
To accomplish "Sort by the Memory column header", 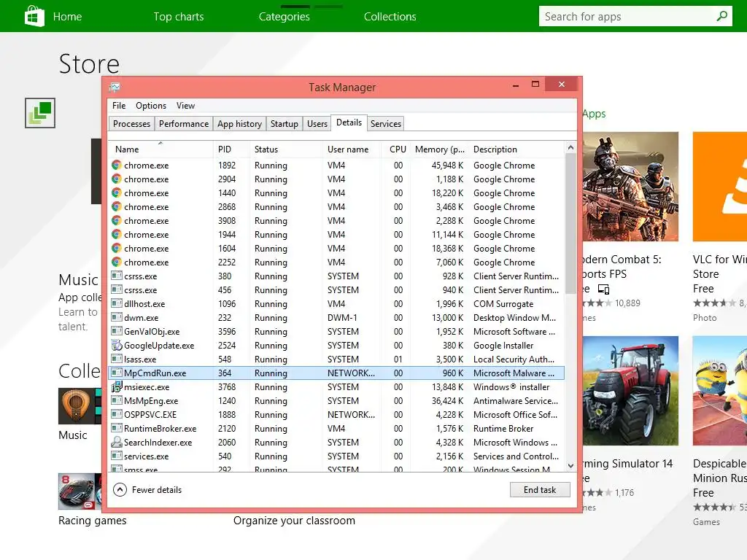I will 439,149.
